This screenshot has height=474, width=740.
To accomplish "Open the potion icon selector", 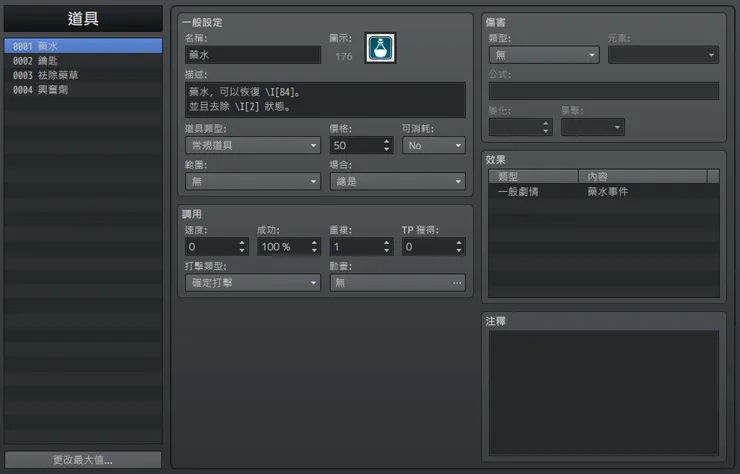I will 380,48.
